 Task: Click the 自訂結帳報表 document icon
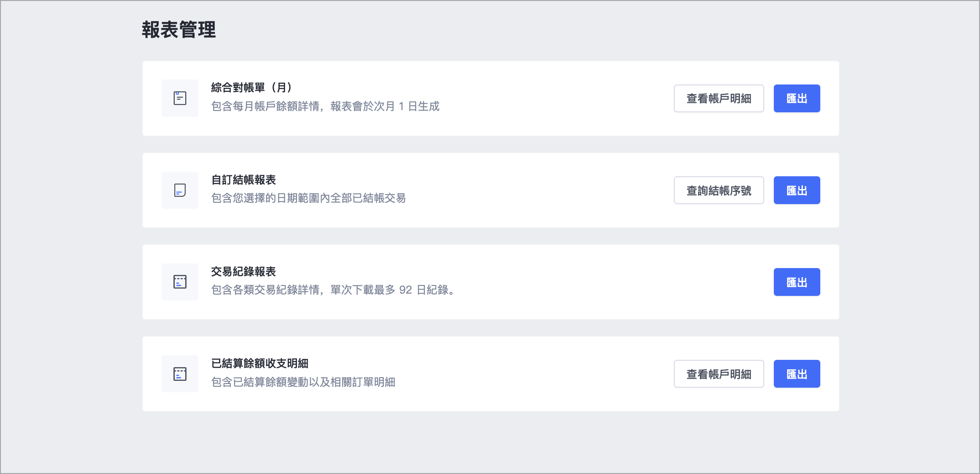tap(180, 190)
